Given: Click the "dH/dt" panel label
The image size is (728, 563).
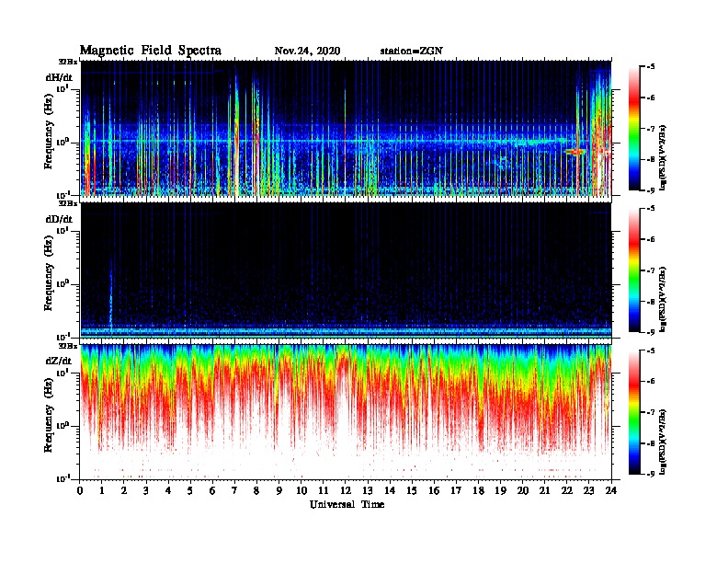Looking at the screenshot, I should 59,77.
